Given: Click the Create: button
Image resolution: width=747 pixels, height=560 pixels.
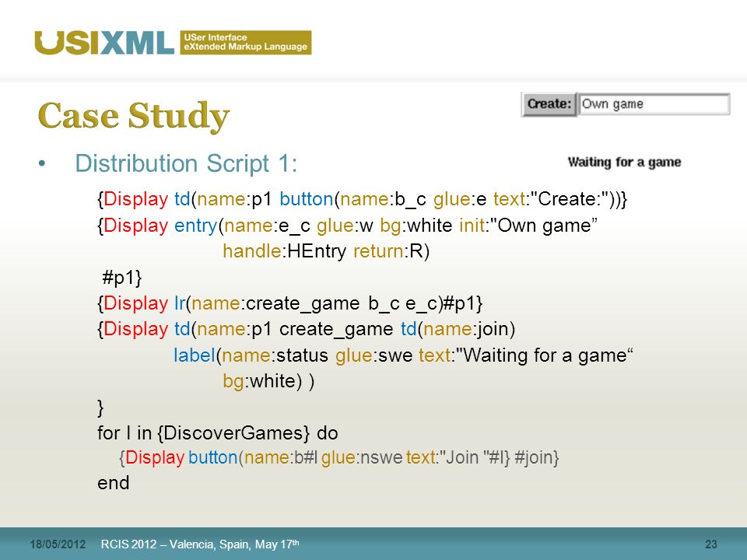Looking at the screenshot, I should tap(549, 104).
